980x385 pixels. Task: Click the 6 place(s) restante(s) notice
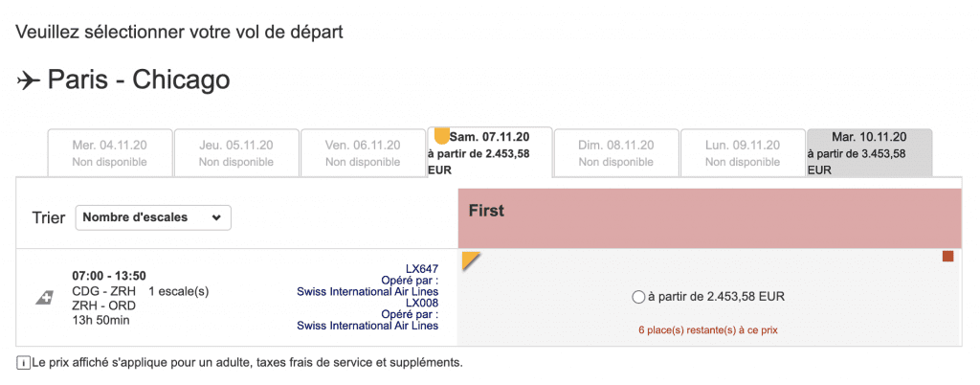[708, 329]
